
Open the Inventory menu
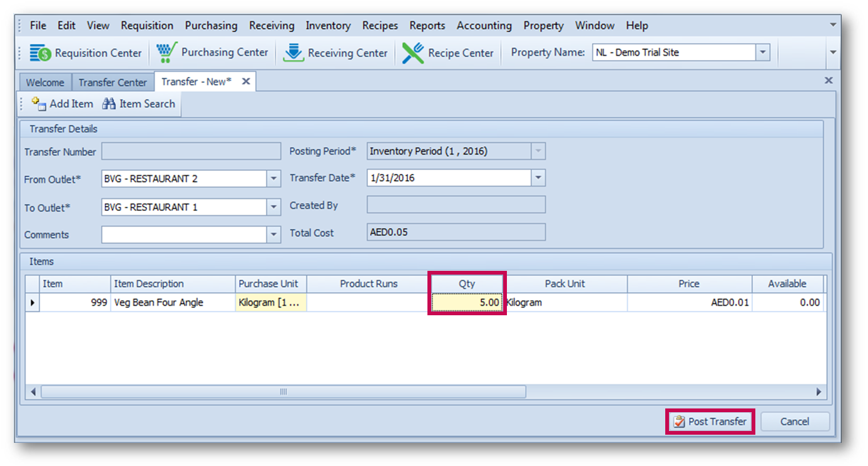click(x=328, y=26)
